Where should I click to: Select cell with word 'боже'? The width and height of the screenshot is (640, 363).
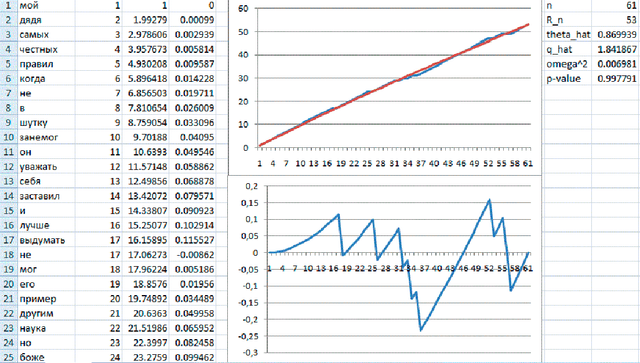tap(46, 358)
